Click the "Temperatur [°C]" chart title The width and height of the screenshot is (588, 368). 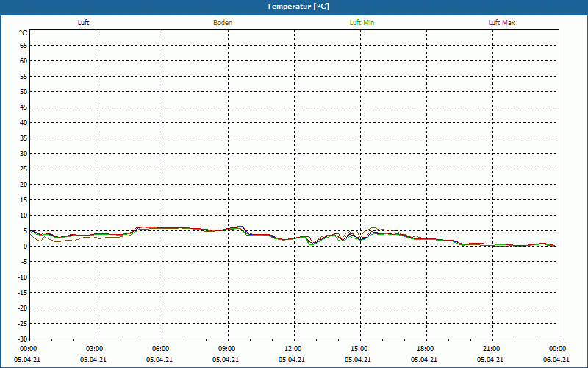pos(298,7)
